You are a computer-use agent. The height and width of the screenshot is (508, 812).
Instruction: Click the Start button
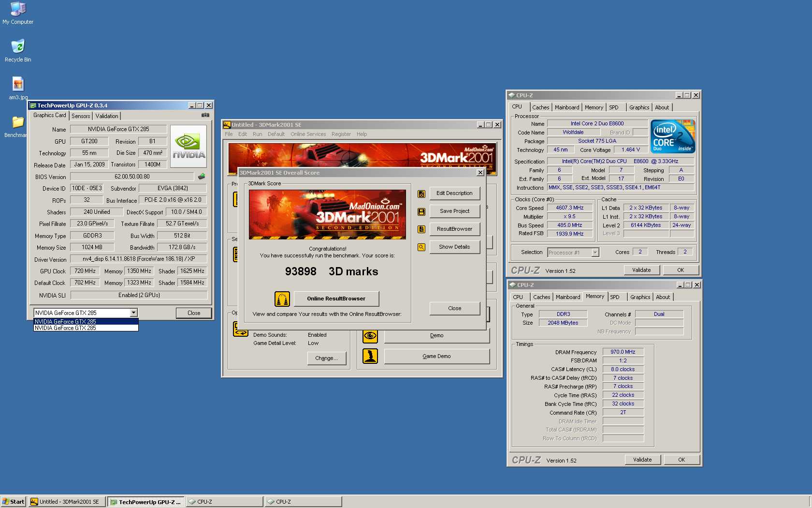(x=13, y=502)
